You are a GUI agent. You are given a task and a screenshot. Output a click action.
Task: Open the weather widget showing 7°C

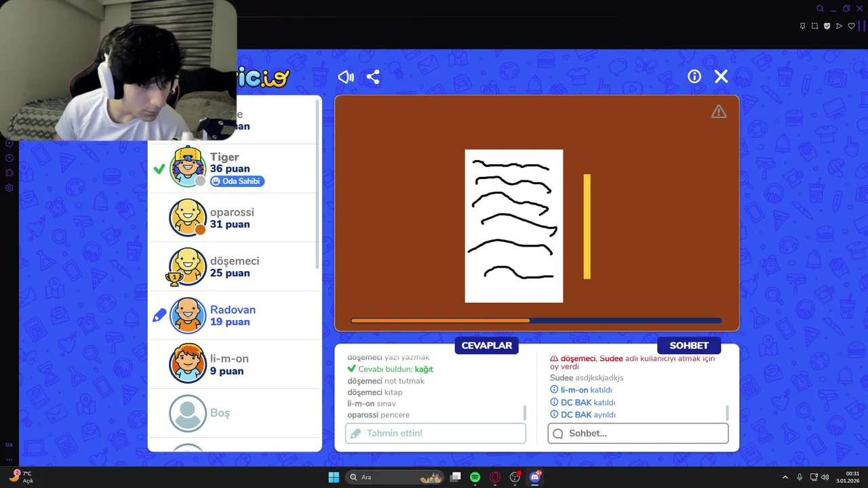pos(22,477)
